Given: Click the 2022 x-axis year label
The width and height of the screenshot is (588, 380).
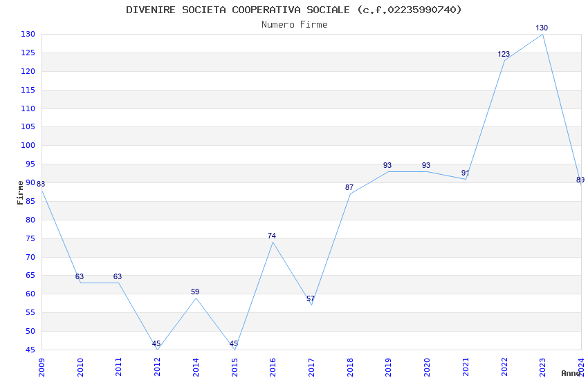Looking at the screenshot, I should tap(504, 367).
